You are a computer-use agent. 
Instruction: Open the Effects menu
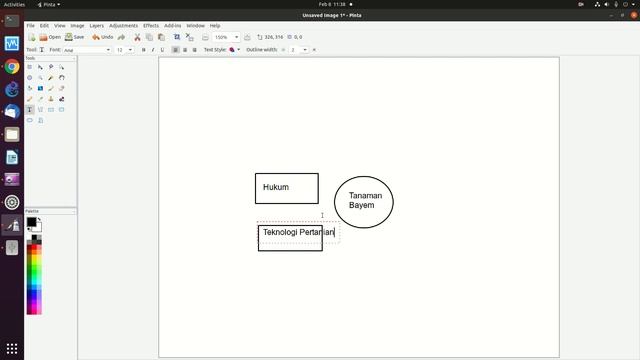pyautogui.click(x=151, y=26)
